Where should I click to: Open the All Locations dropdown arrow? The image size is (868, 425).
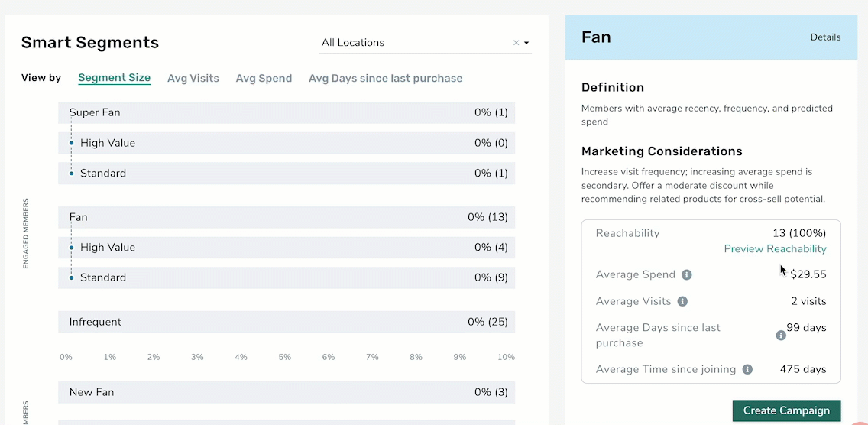[x=526, y=43]
